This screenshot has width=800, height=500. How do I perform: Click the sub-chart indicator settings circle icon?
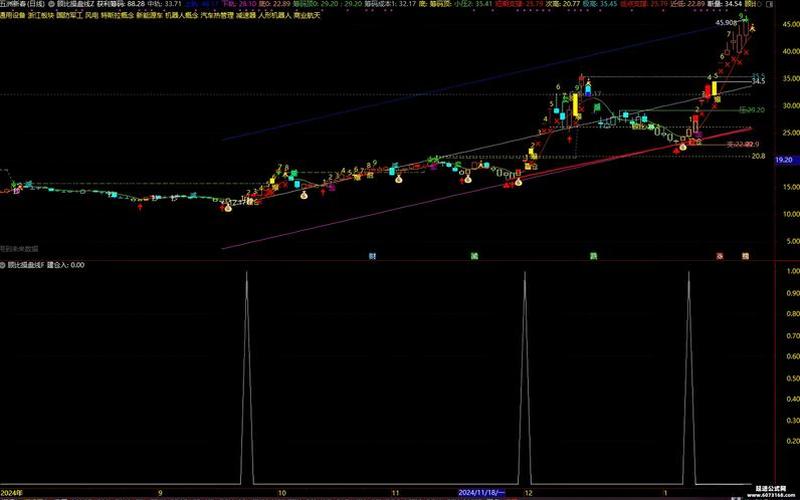click(3, 265)
